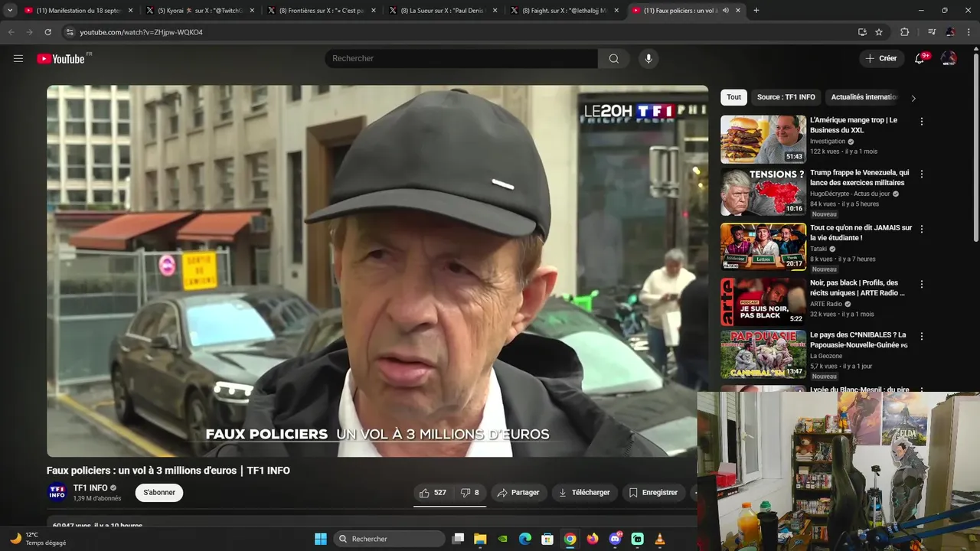The image size is (980, 551).
Task: Start voice search with microphone icon
Action: (648, 59)
